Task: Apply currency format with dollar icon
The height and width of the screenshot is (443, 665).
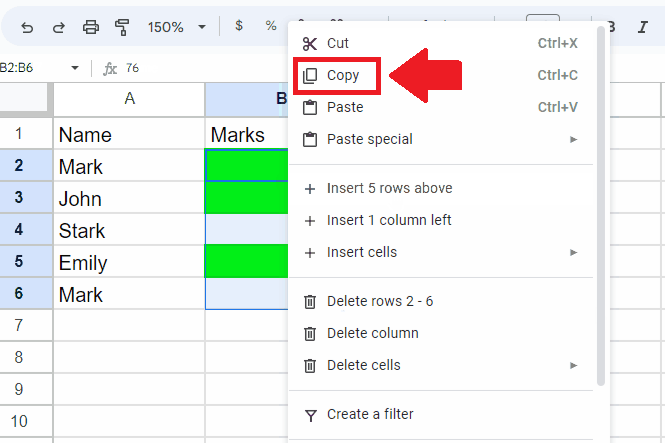Action: (x=239, y=25)
